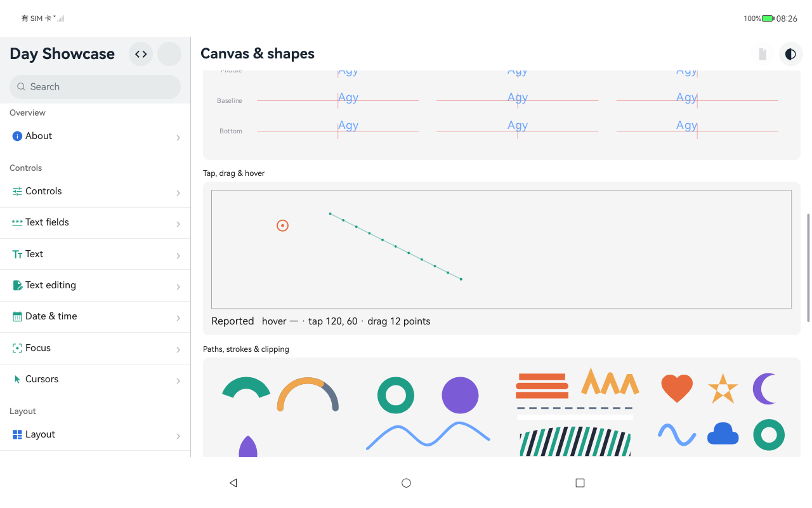Click the orange tap marker circle
Screen dimensions: 812x508
(x=283, y=225)
